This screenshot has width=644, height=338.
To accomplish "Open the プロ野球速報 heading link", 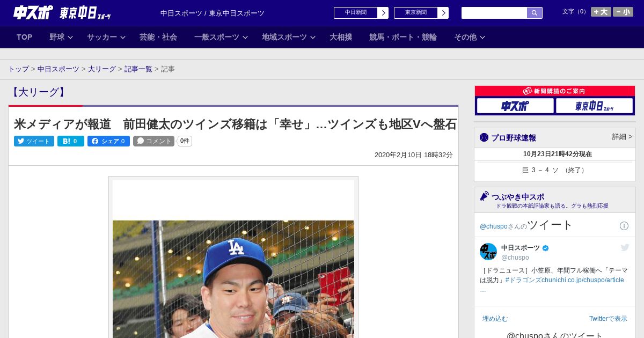I will [x=513, y=137].
